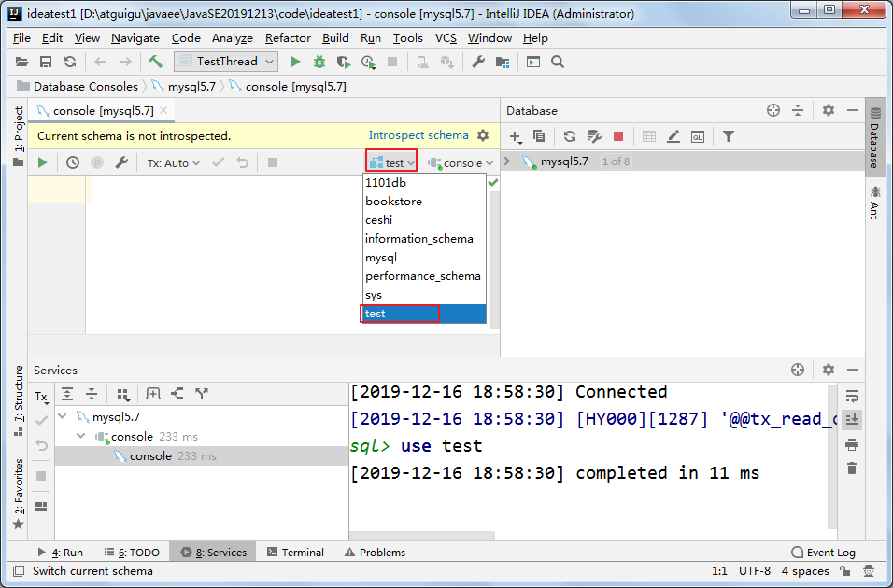
Task: Open the File menu
Action: point(21,38)
